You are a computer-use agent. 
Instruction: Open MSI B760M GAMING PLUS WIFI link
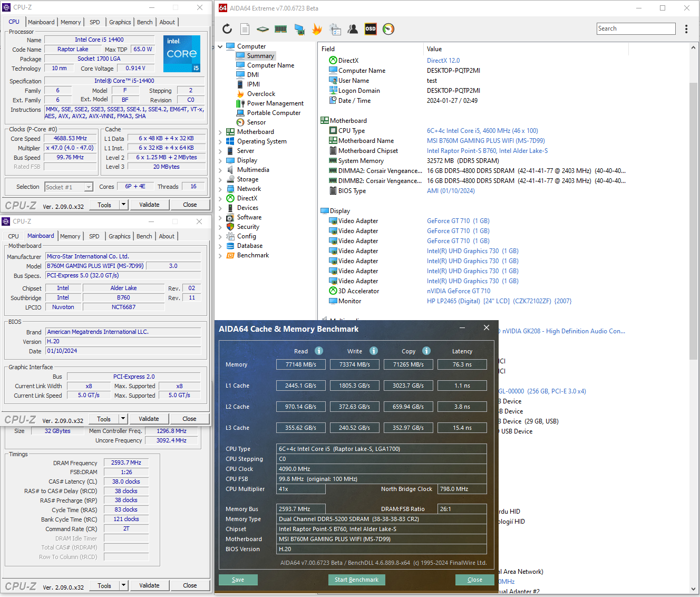pos(486,141)
